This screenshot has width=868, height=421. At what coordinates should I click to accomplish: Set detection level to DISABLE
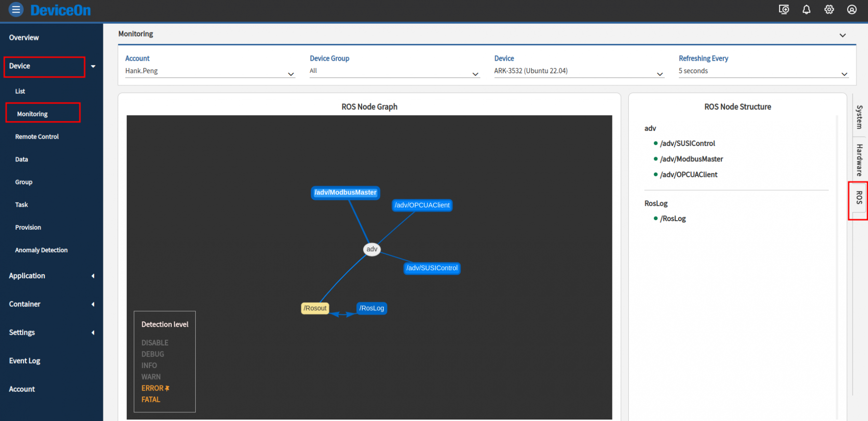[155, 343]
